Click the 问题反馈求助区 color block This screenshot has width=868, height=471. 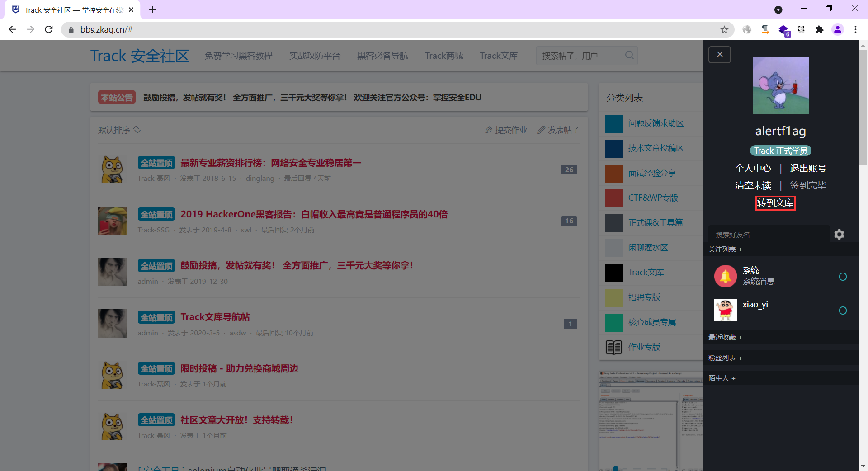click(613, 123)
